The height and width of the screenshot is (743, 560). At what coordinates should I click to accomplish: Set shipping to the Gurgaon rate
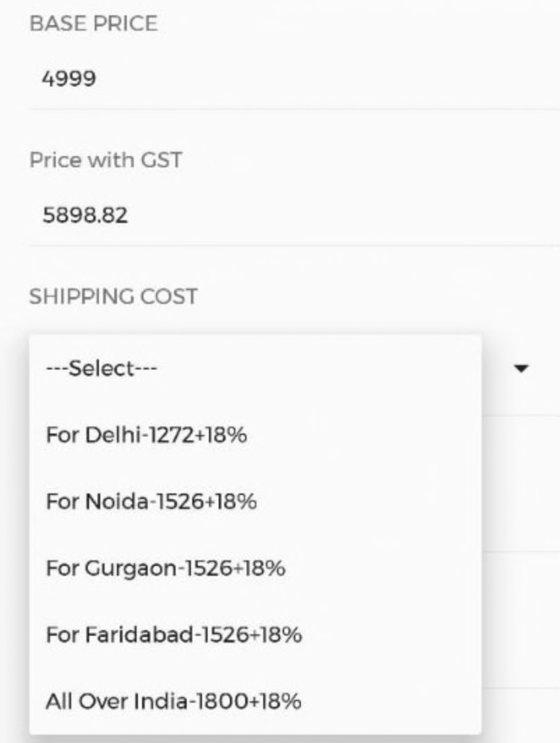(x=256, y=567)
